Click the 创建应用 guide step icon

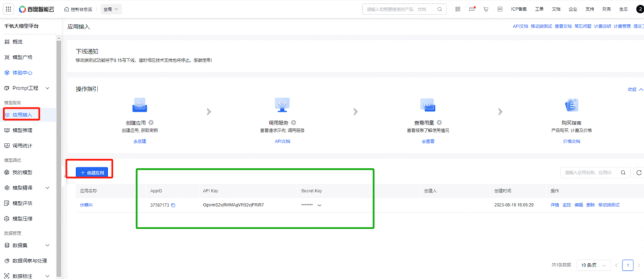tap(140, 106)
